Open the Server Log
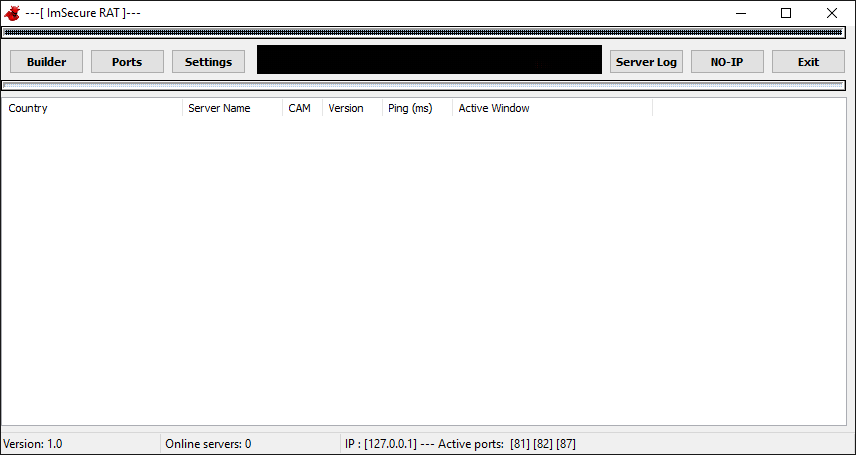This screenshot has width=856, height=455. (646, 62)
